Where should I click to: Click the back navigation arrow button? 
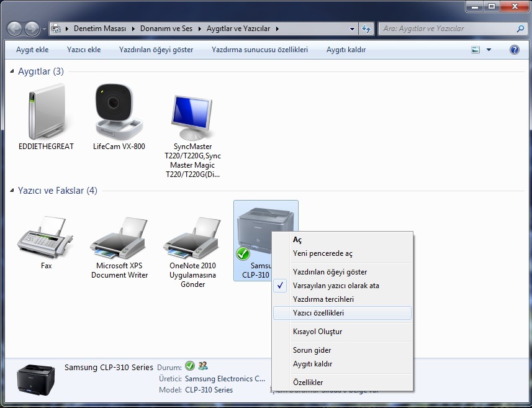click(14, 29)
